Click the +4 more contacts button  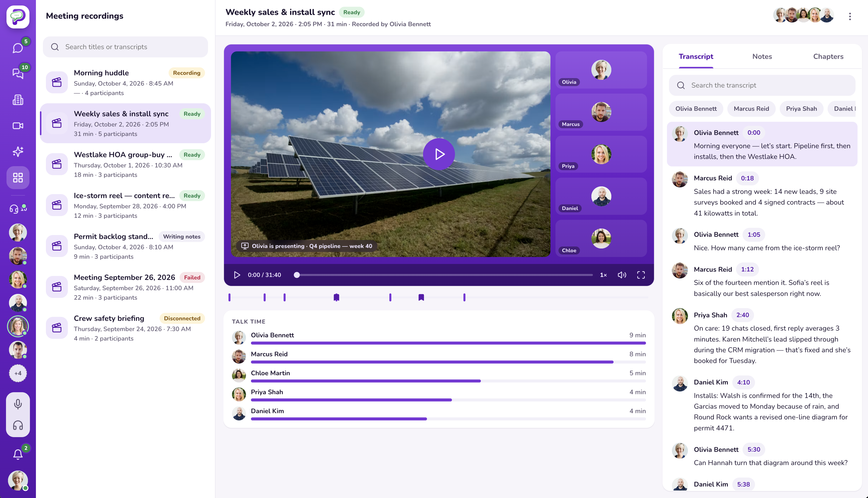coord(18,373)
